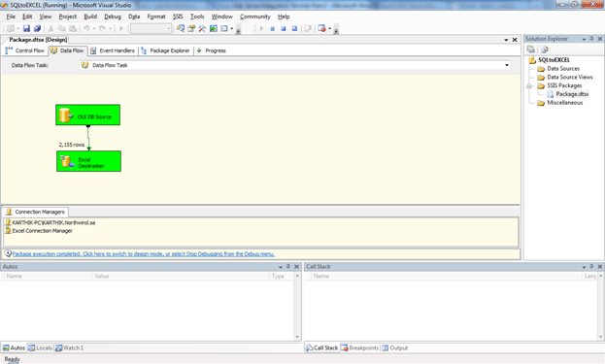Click the Solution Explorer show-all-files icon
Viewport: 605px width, 364px height.
pos(545,50)
